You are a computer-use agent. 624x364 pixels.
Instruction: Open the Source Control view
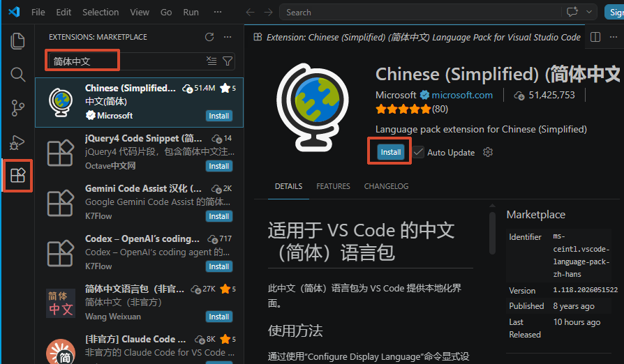pos(17,108)
